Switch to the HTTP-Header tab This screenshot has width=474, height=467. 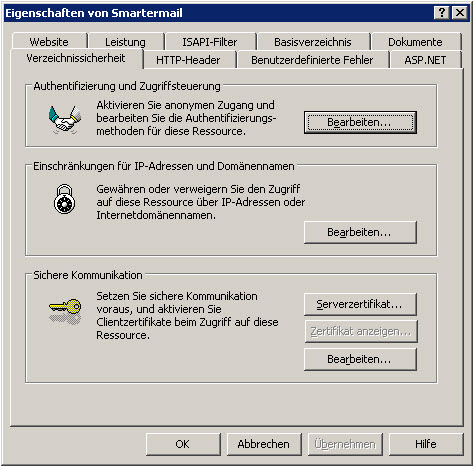point(189,60)
